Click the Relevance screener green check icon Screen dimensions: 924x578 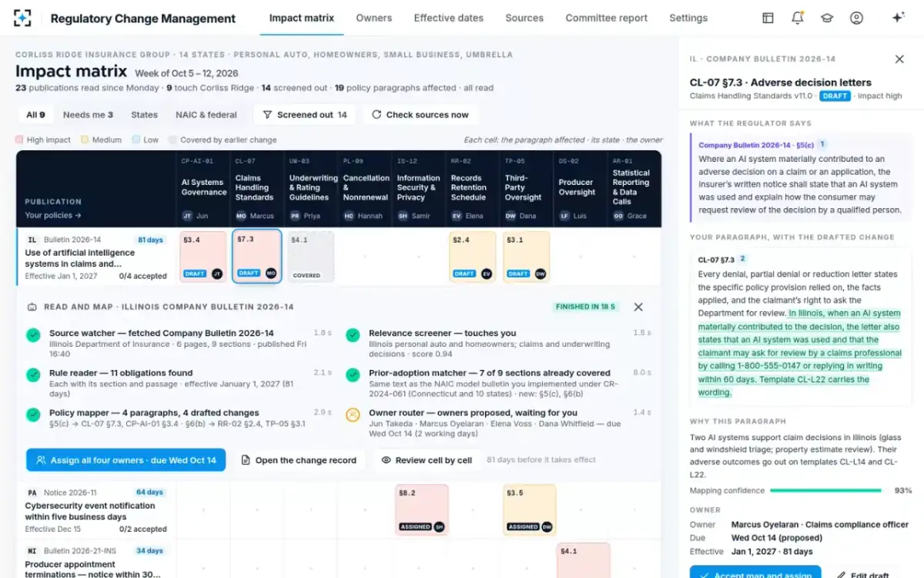(353, 335)
